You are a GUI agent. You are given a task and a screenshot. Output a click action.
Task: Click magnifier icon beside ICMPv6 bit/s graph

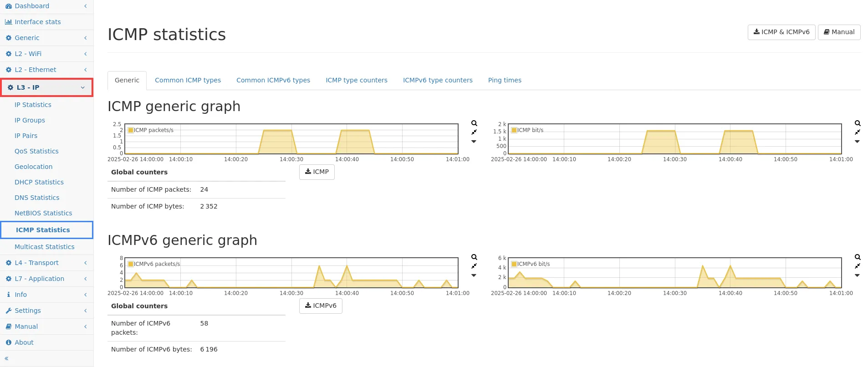[x=858, y=257]
